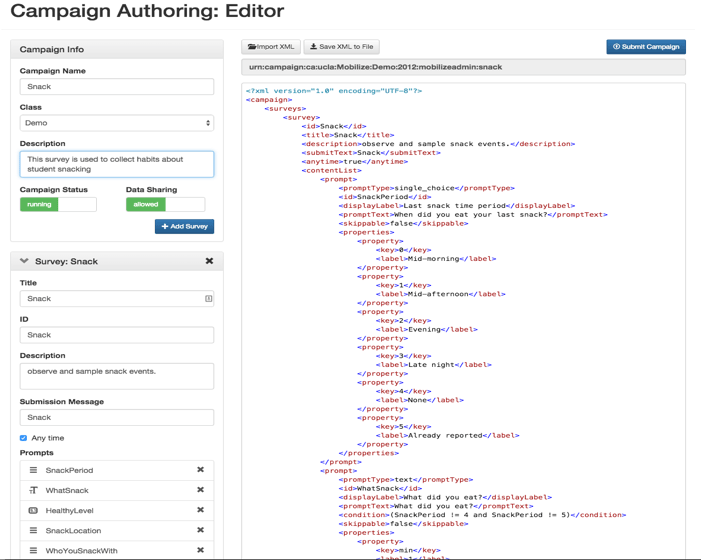Delete the WhatSnack prompt
This screenshot has height=560, width=701.
pos(200,490)
